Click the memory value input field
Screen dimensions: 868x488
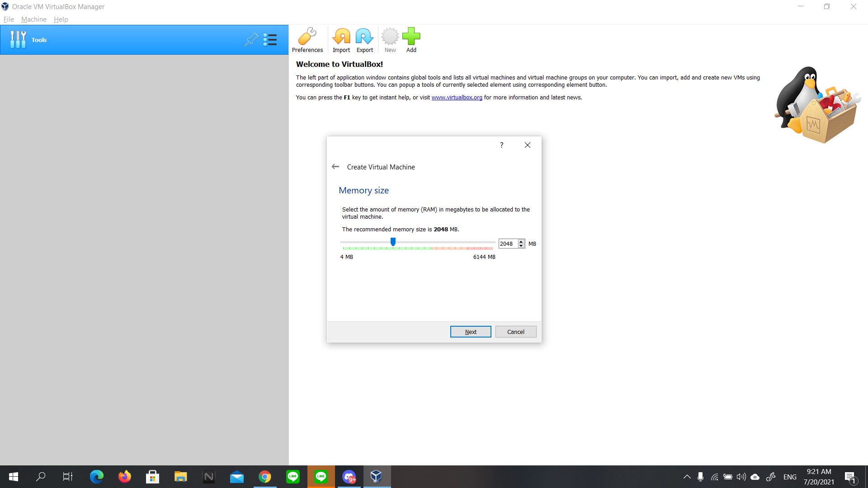pyautogui.click(x=508, y=244)
